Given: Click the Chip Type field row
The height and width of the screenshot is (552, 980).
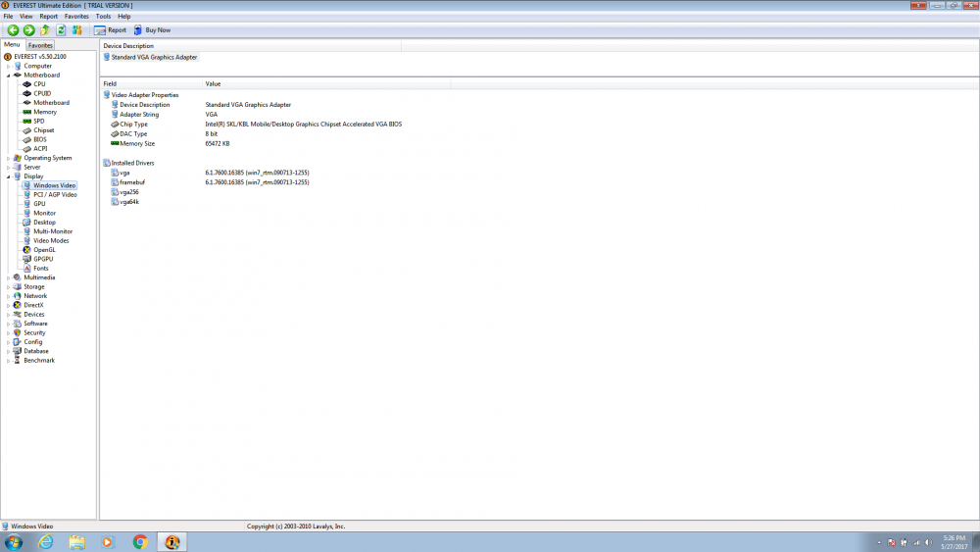Looking at the screenshot, I should (256, 125).
